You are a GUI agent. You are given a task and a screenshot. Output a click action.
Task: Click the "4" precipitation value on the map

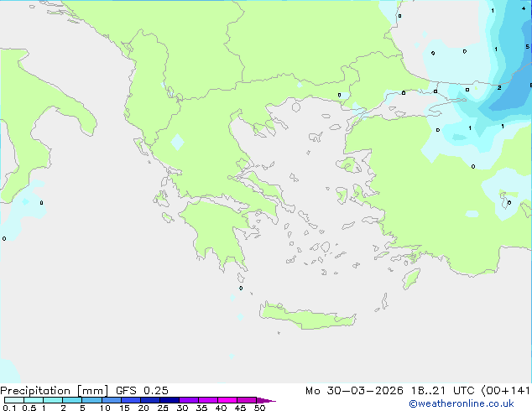(x=524, y=8)
